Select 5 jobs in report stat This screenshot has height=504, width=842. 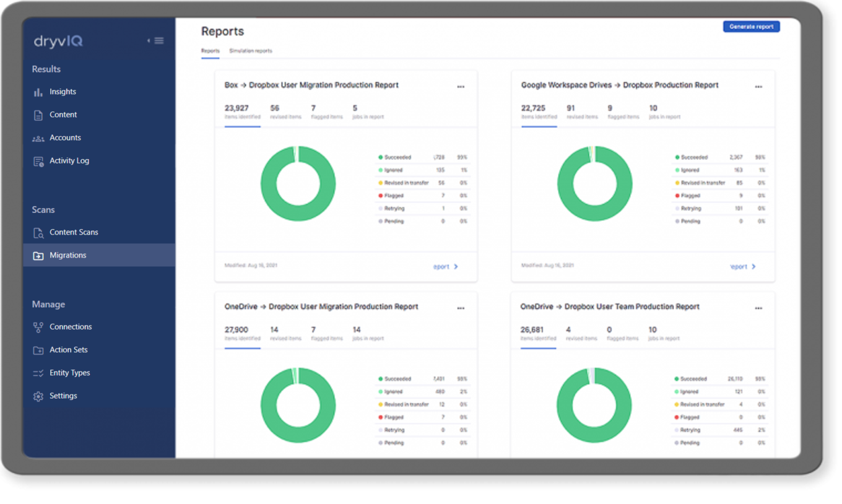point(368,112)
